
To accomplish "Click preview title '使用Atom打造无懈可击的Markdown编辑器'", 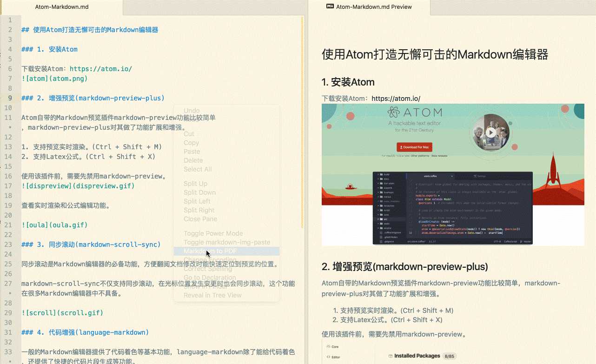I will point(435,54).
